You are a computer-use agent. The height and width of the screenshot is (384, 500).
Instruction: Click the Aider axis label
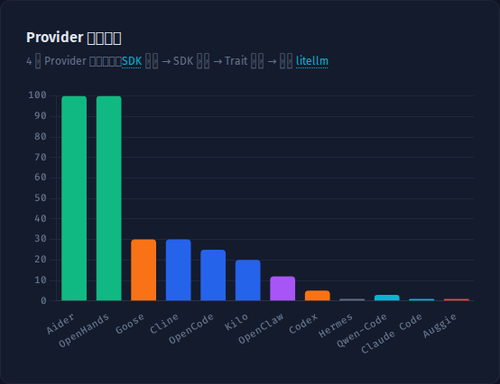pyautogui.click(x=61, y=323)
